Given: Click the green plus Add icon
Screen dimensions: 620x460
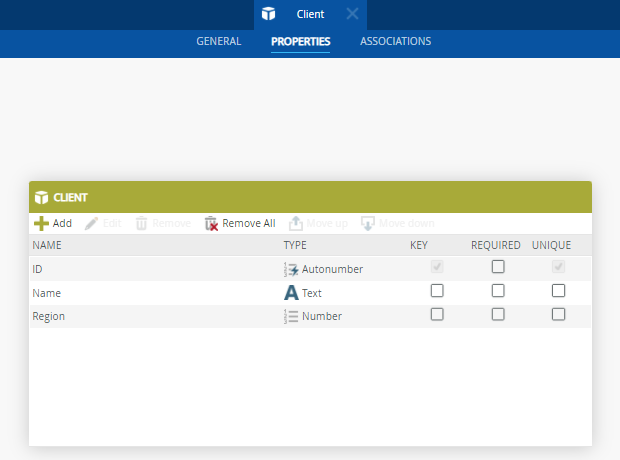Looking at the screenshot, I should pos(41,223).
